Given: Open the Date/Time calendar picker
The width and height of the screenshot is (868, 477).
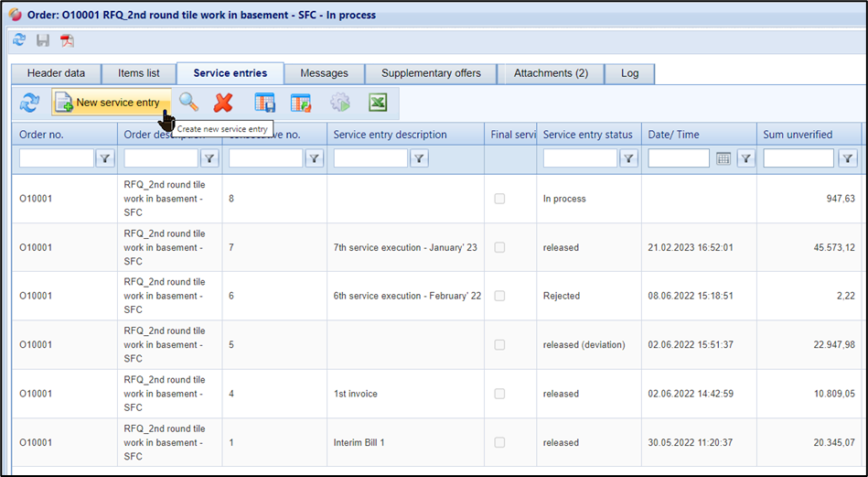Looking at the screenshot, I should tap(723, 158).
